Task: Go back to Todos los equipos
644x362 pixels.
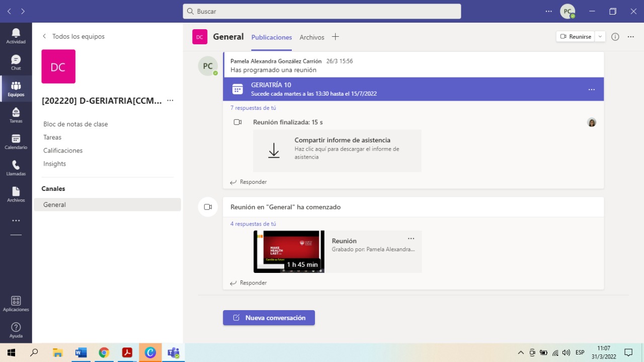Action: pyautogui.click(x=73, y=36)
